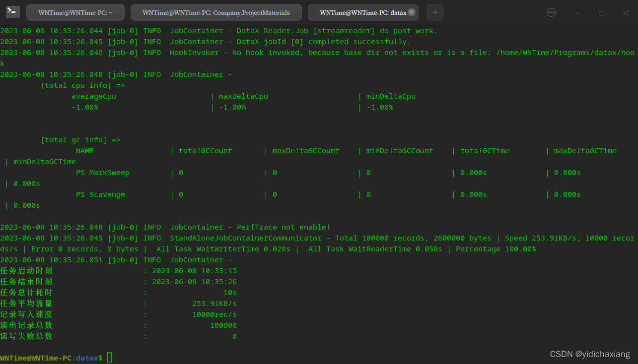
Task: Open the terminal options menu (three dots)
Action: tap(551, 12)
